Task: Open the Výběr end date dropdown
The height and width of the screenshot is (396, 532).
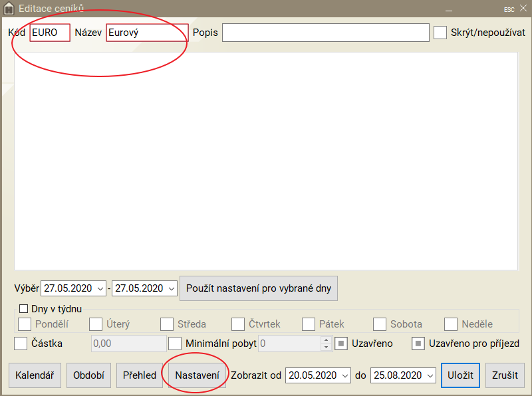Action: [171, 289]
